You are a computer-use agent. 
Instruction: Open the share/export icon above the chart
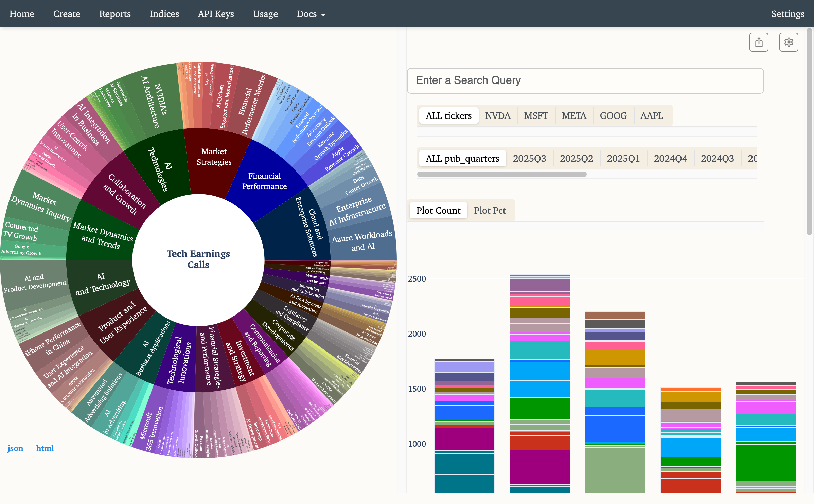[x=759, y=42]
